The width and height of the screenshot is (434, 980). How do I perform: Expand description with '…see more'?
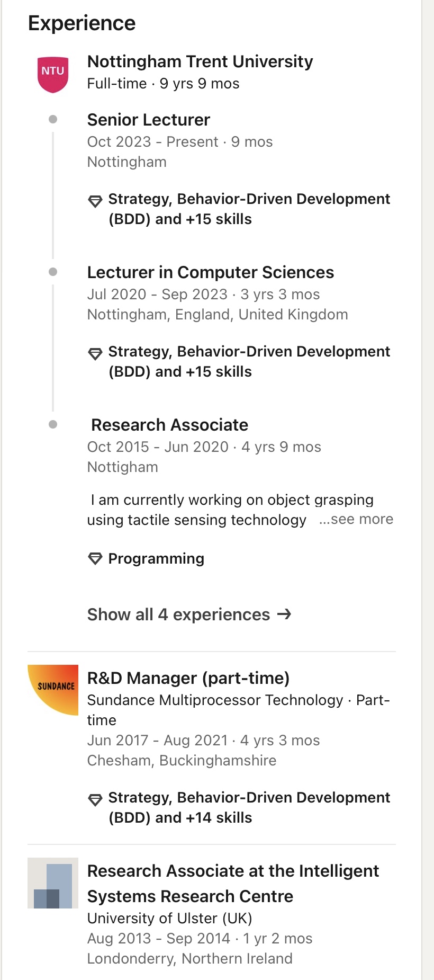pyautogui.click(x=356, y=519)
